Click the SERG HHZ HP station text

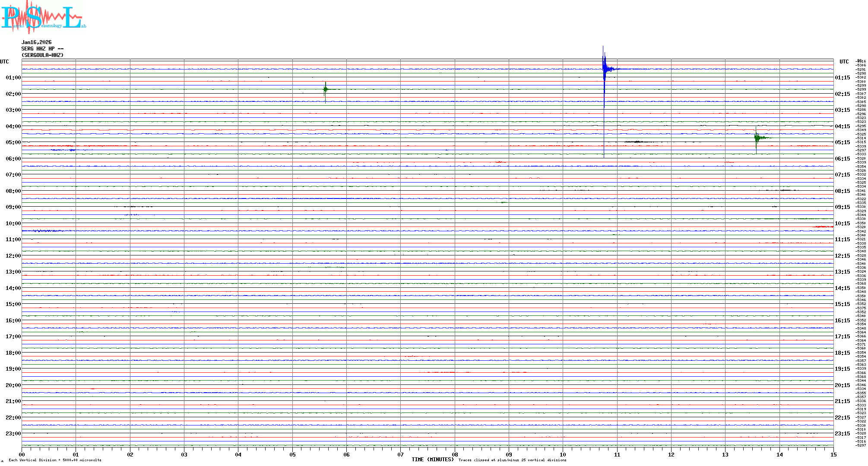[x=42, y=49]
